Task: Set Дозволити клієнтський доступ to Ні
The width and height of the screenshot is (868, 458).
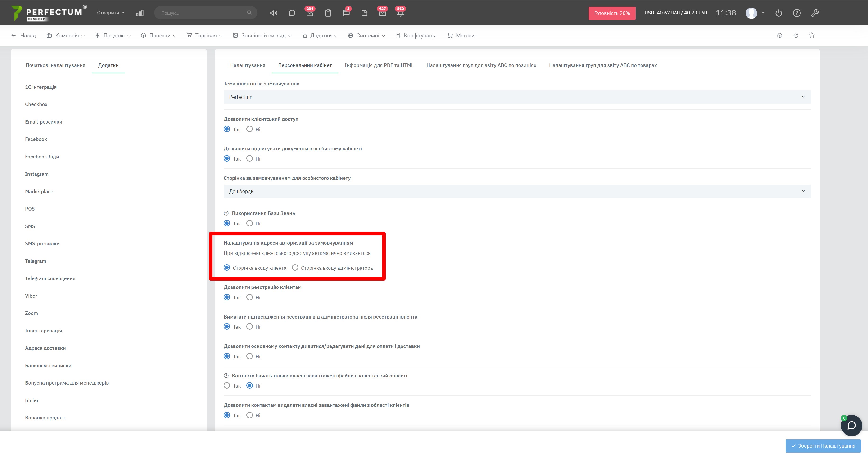Action: coord(249,129)
